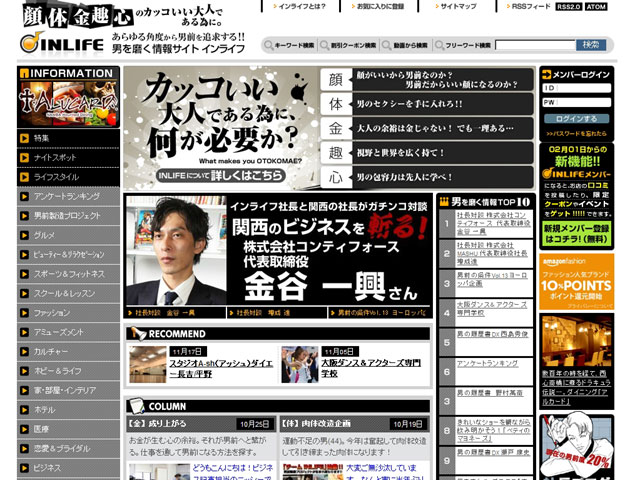Click the studio thumbnail in RECOMMEND
Image resolution: width=640 pixels, height=480 pixels.
tap(148, 364)
